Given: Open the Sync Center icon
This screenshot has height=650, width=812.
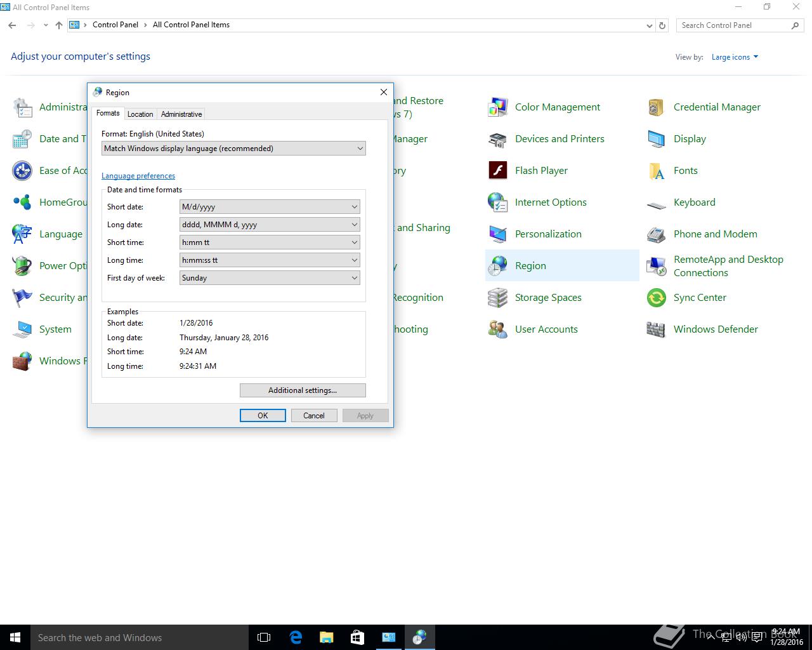Looking at the screenshot, I should 656,298.
